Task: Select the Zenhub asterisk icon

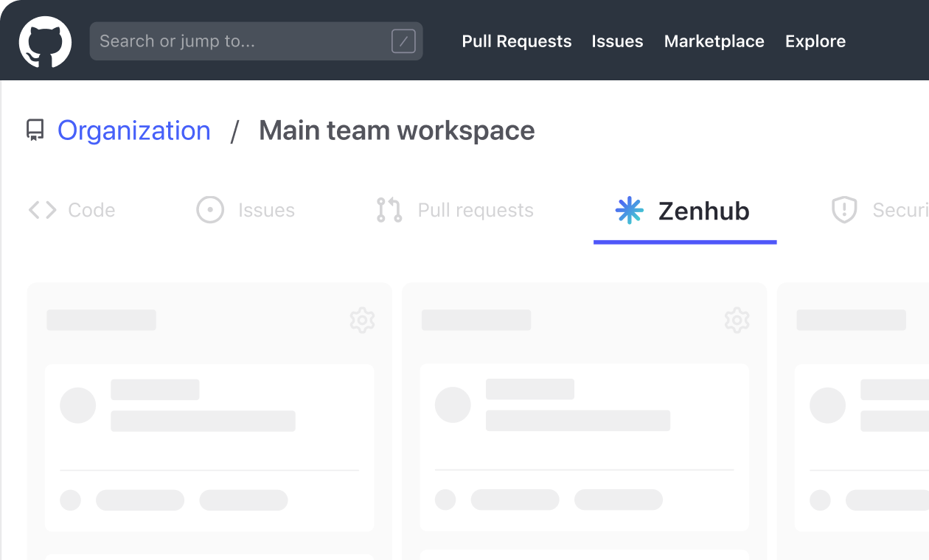Action: click(x=629, y=211)
